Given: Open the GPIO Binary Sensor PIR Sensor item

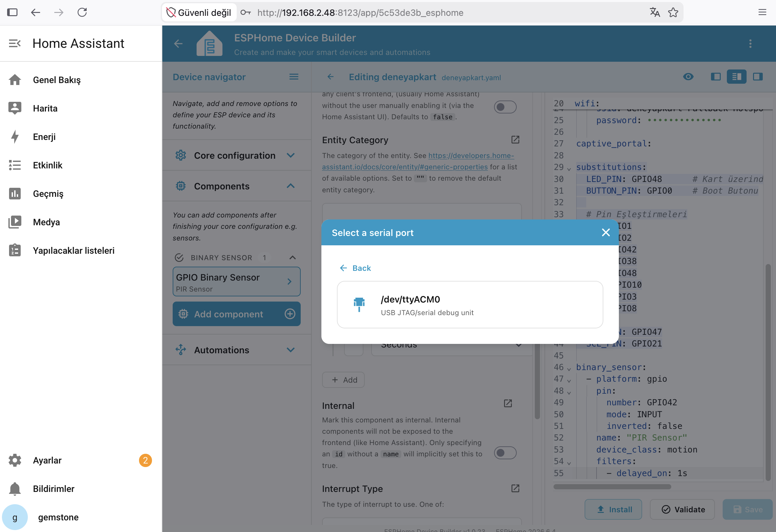Looking at the screenshot, I should 236,282.
